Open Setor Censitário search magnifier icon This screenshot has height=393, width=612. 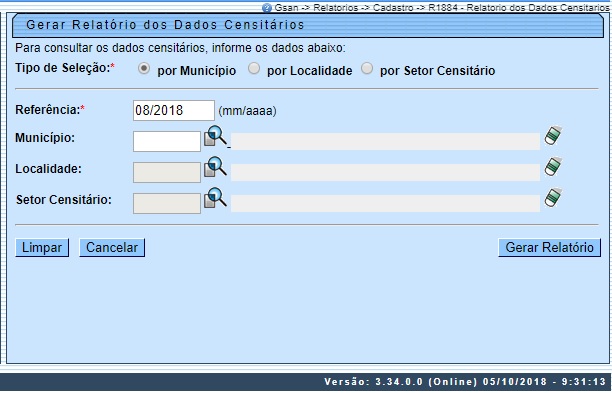[x=215, y=198]
